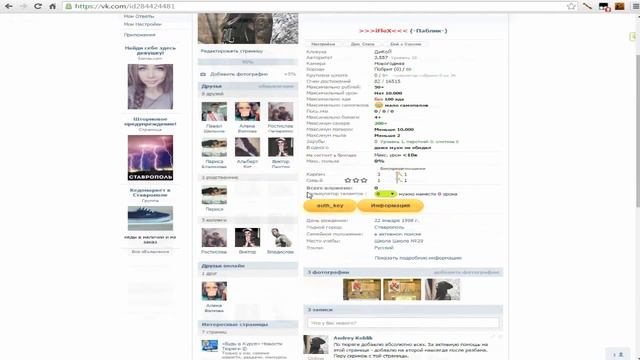640x360 pixels.
Task: Open the first photo thumbnail in photos strip
Action: click(x=362, y=289)
